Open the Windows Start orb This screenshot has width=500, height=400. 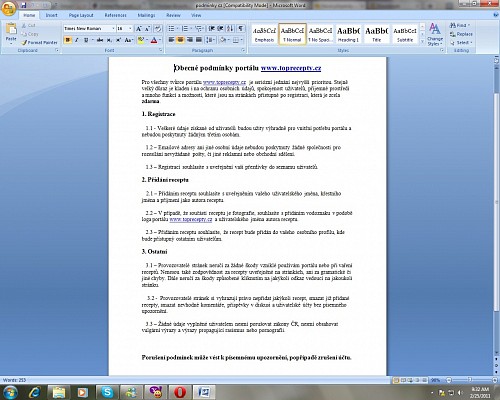(10, 392)
